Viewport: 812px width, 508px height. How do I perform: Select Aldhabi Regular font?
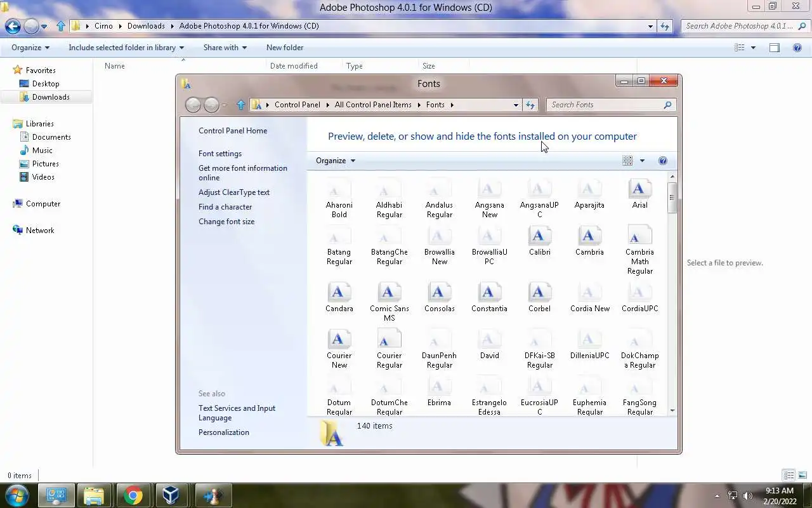point(389,199)
